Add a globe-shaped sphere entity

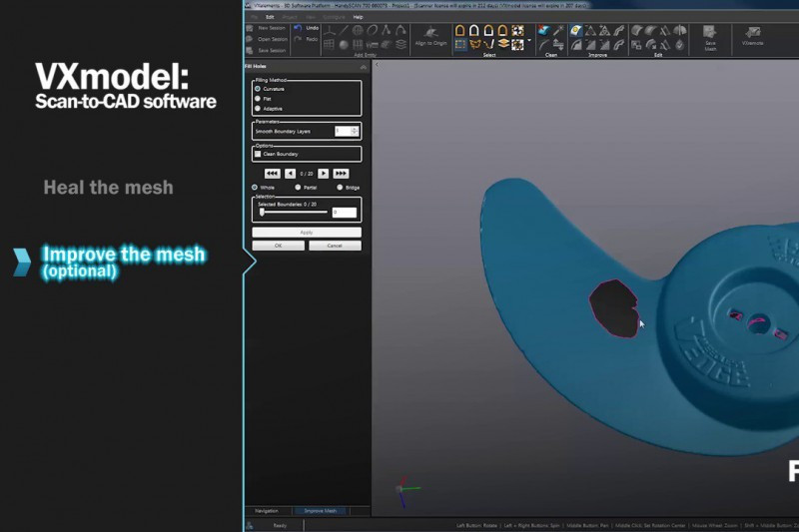(x=358, y=31)
